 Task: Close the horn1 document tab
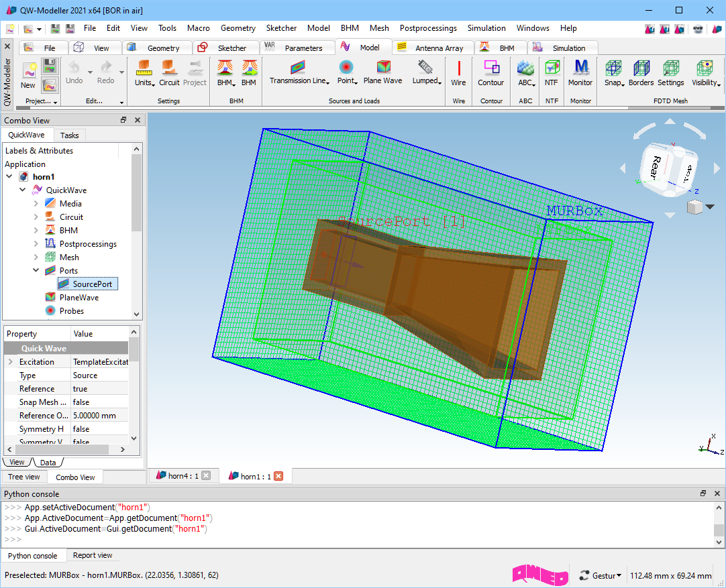278,476
